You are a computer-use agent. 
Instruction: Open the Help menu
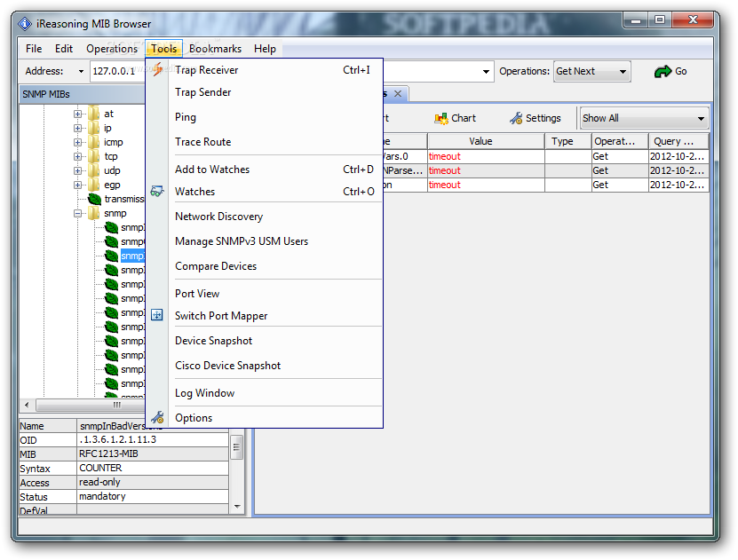[x=265, y=49]
